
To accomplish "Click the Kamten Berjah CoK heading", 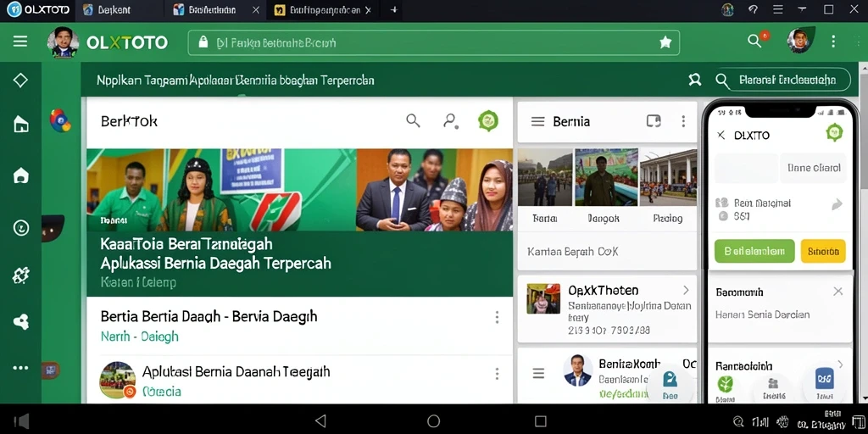I will [573, 251].
